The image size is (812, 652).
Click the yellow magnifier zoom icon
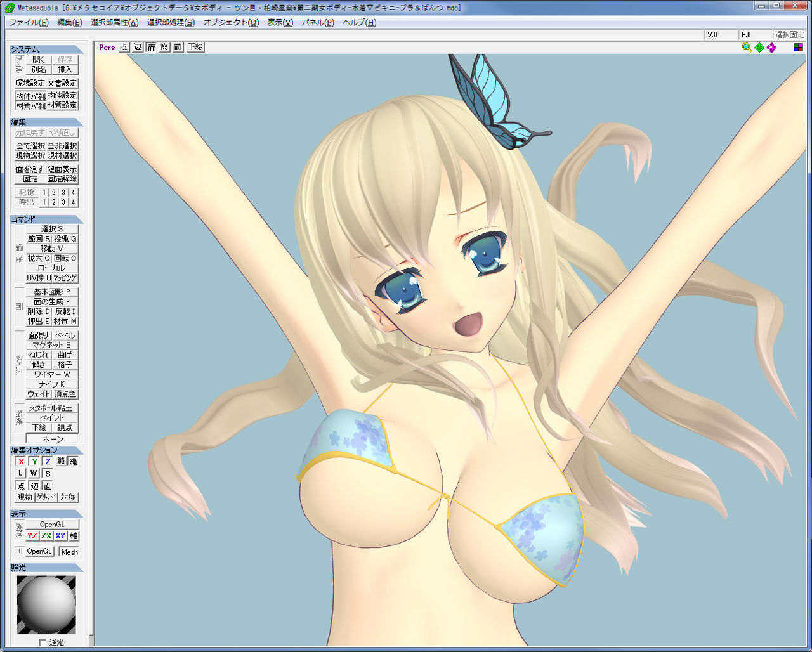pyautogui.click(x=747, y=48)
